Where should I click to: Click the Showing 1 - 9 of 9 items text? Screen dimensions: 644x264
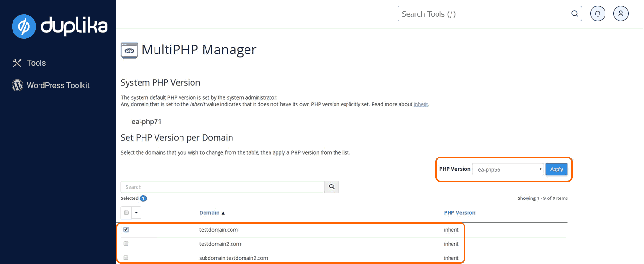tap(542, 198)
